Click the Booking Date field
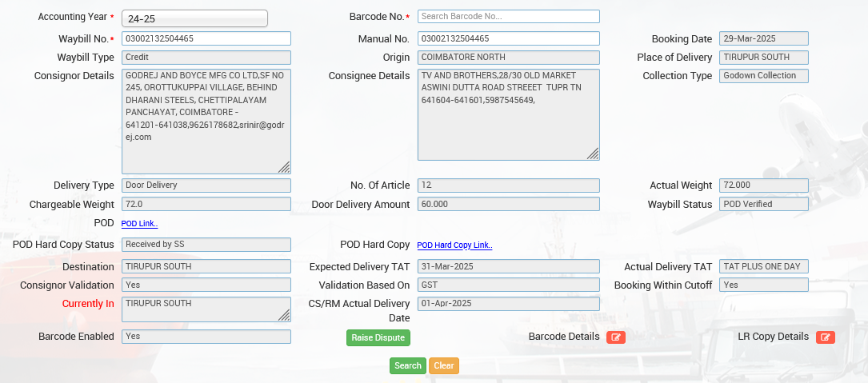Image resolution: width=868 pixels, height=383 pixels. pos(763,38)
